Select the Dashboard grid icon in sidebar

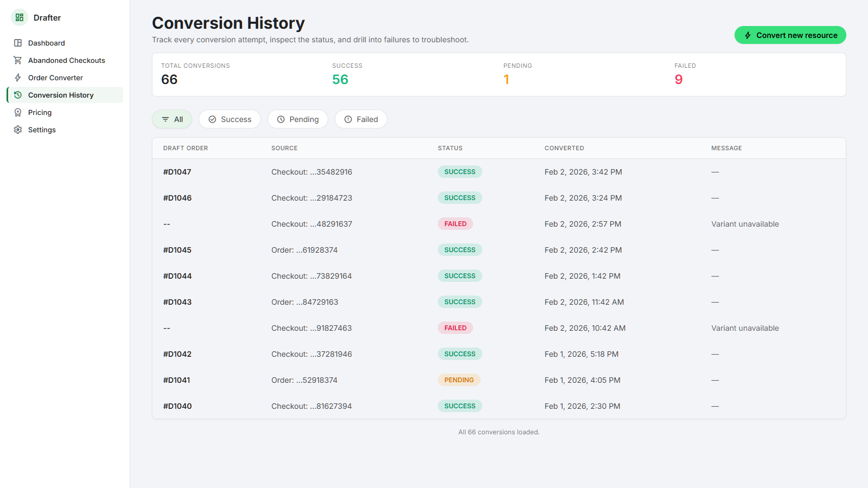click(x=18, y=43)
